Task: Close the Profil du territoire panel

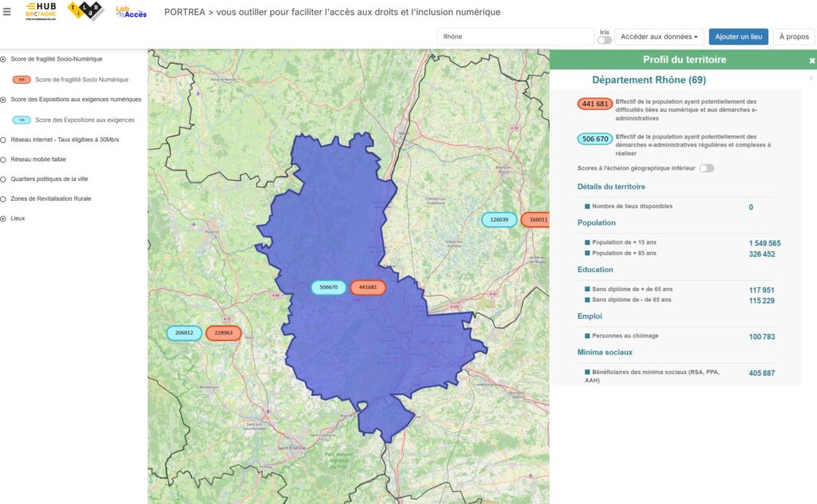Action: pyautogui.click(x=811, y=61)
